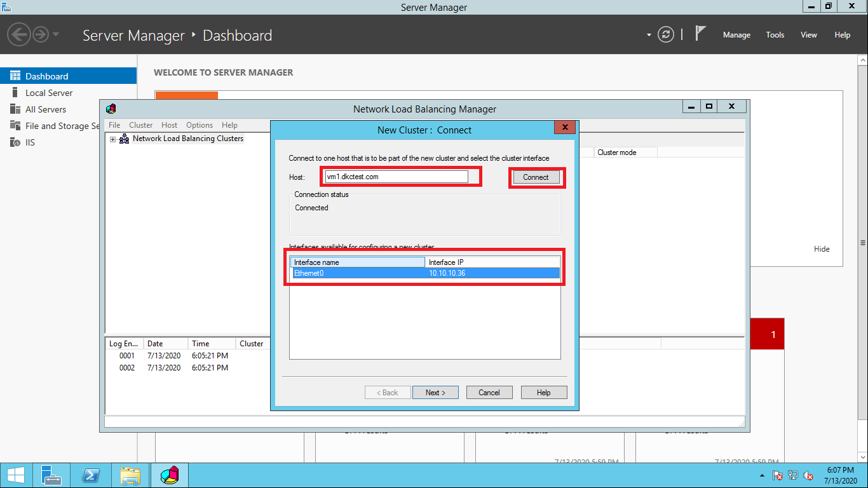The height and width of the screenshot is (488, 868).
Task: Click the Help button in New Cluster dialog
Action: (x=544, y=393)
